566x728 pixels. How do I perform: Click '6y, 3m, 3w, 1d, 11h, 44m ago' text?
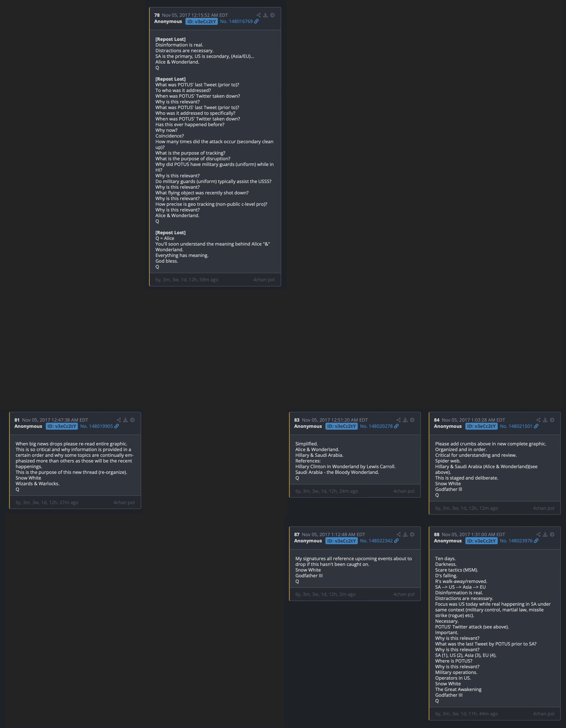pyautogui.click(x=467, y=714)
